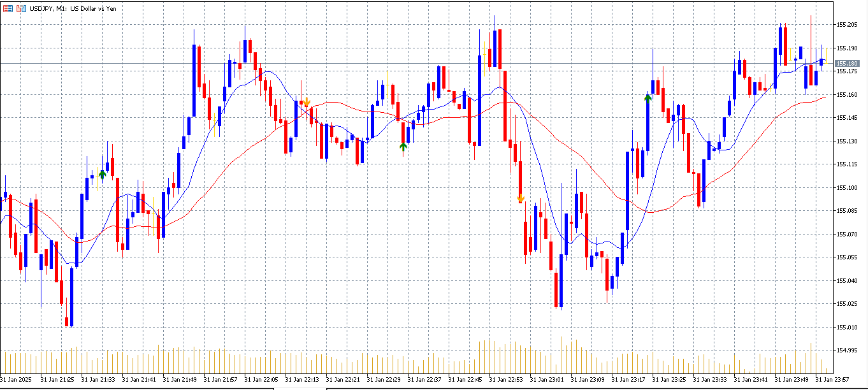Click the 155.010 price scale label

(847, 328)
